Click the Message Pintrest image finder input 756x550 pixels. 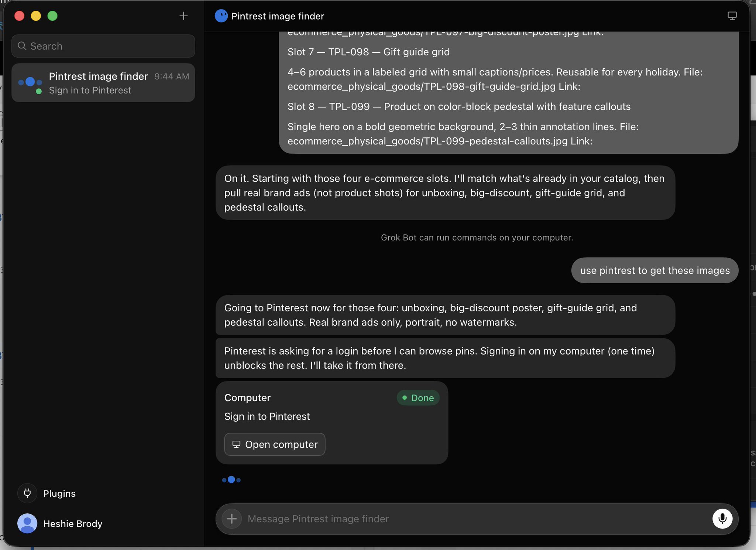[476, 519]
